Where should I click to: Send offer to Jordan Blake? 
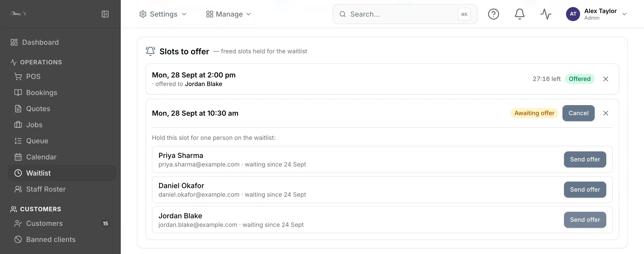pyautogui.click(x=585, y=220)
